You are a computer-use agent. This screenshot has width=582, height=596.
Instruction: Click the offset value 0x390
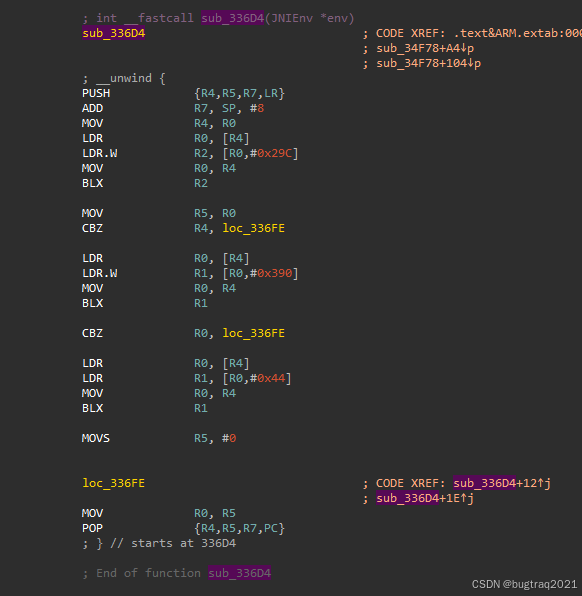pos(274,273)
